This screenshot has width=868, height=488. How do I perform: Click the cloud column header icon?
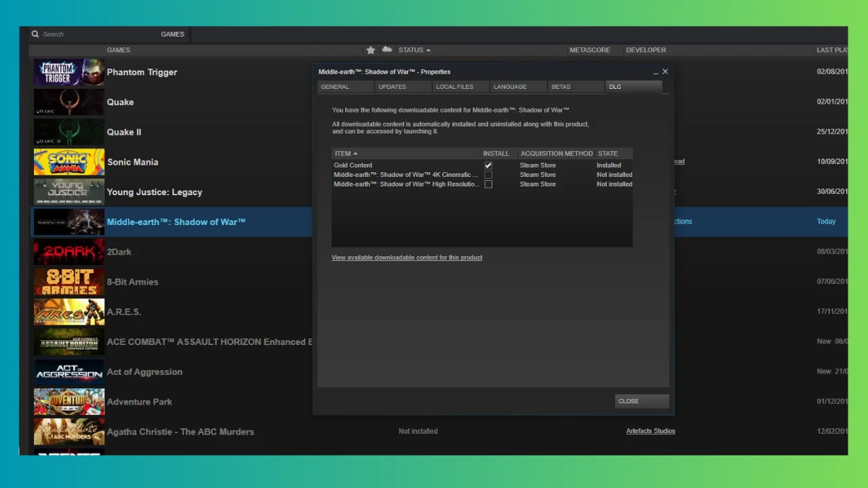tap(387, 49)
